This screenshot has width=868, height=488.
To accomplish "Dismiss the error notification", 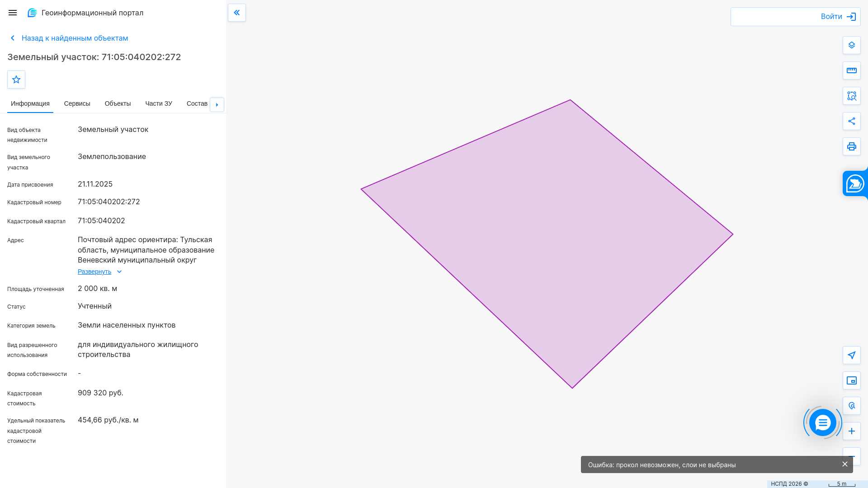I will click(x=845, y=464).
